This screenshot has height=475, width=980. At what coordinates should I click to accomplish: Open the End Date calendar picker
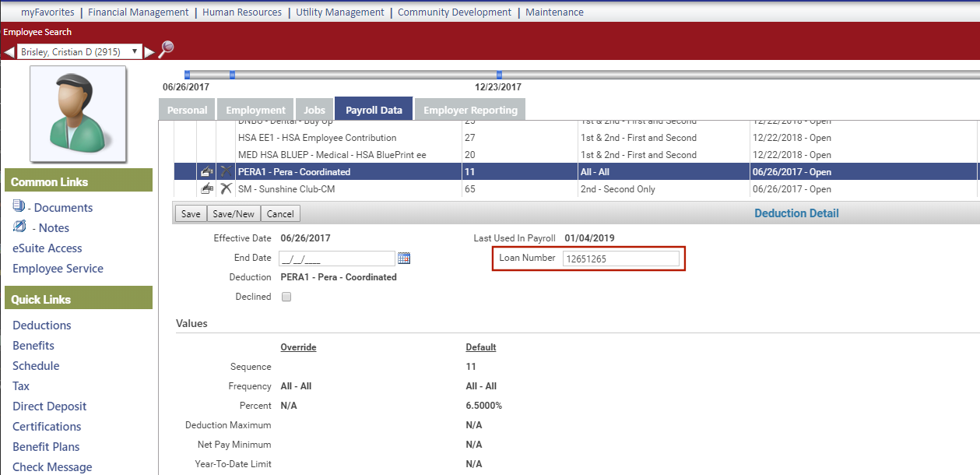coord(403,259)
